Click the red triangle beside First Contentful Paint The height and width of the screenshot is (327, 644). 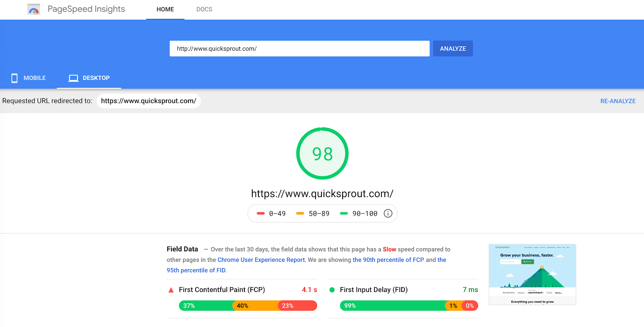coord(171,289)
